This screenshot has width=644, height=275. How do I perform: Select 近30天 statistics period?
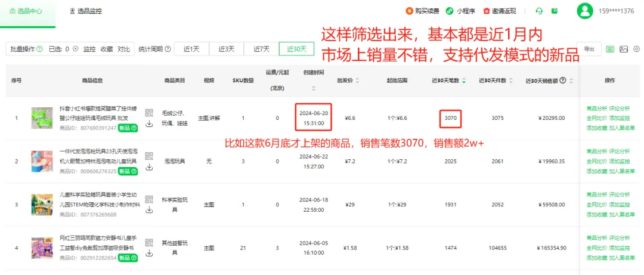[x=296, y=49]
